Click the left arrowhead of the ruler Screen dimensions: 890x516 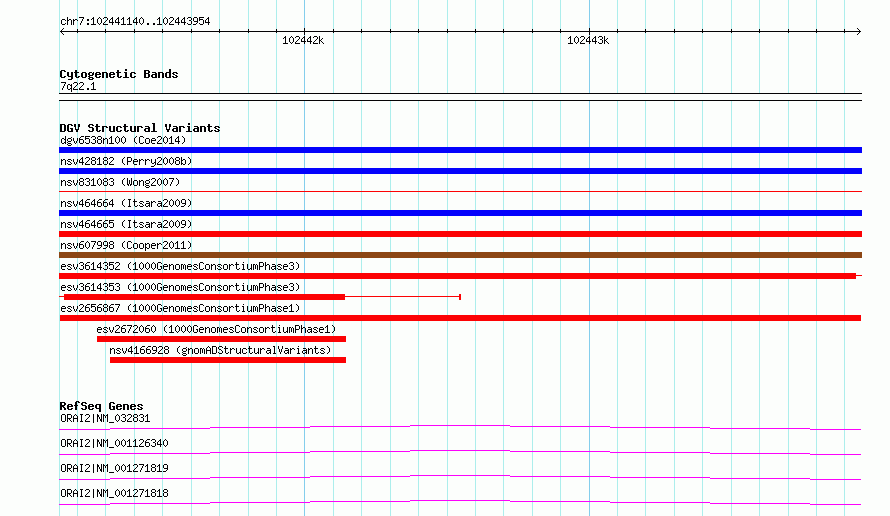pyautogui.click(x=62, y=32)
